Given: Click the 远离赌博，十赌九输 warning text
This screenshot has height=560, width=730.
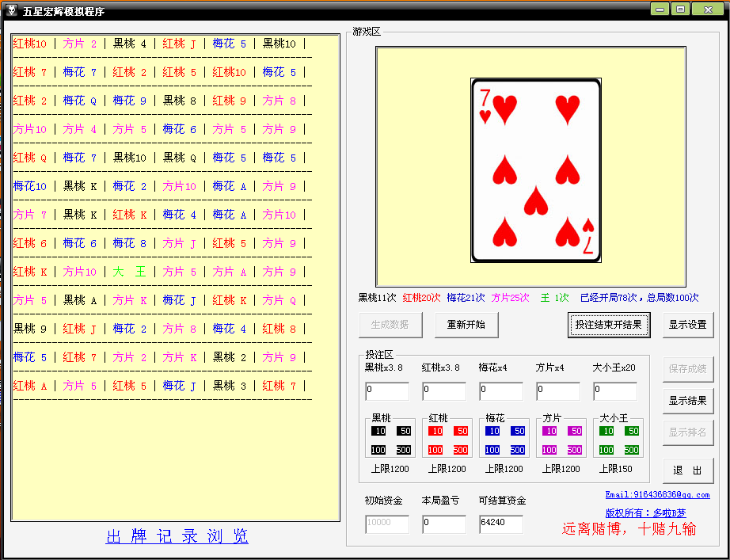Looking at the screenshot, I should pyautogui.click(x=629, y=528).
